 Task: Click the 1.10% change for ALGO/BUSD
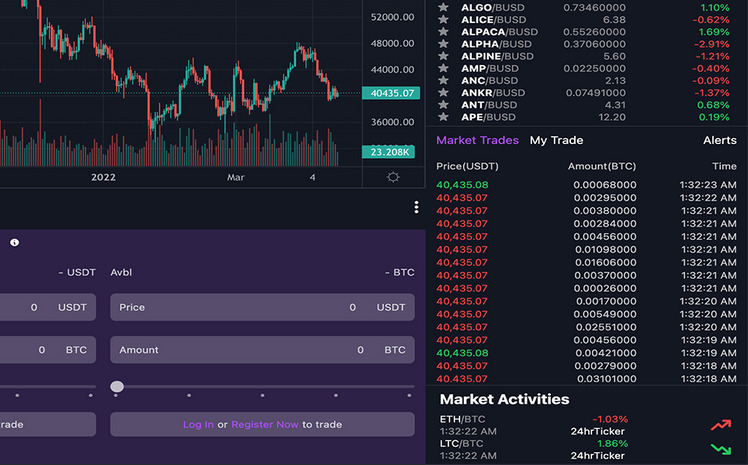click(715, 7)
